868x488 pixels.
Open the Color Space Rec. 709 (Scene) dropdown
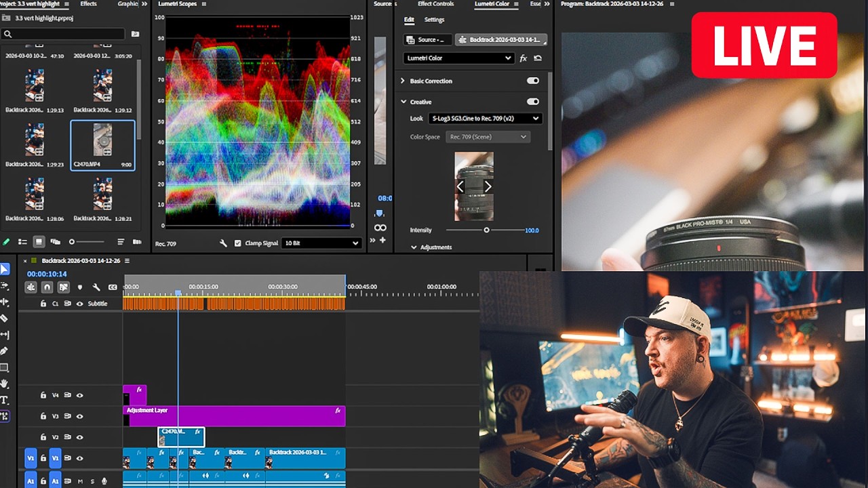488,137
